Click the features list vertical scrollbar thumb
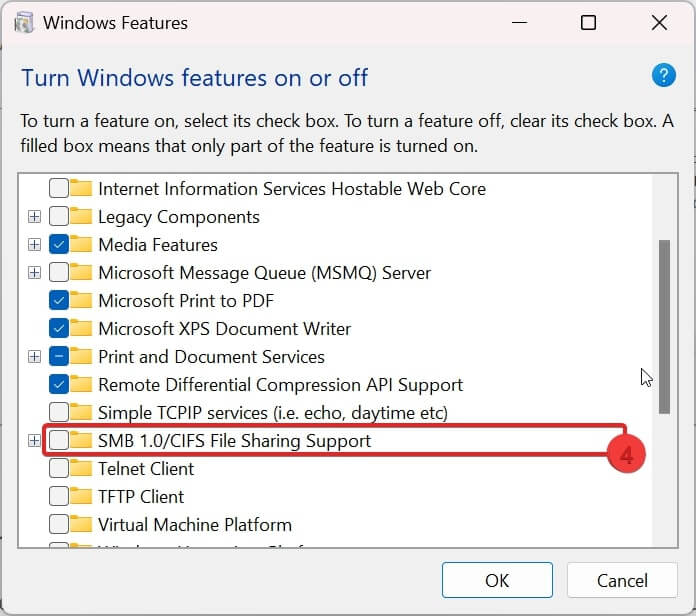696x616 pixels. pos(664,325)
